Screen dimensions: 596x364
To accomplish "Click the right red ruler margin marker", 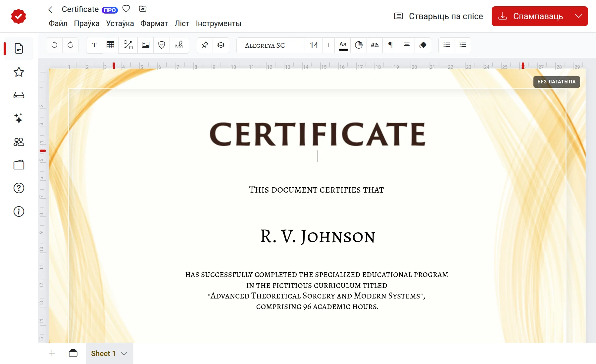I will tap(523, 66).
